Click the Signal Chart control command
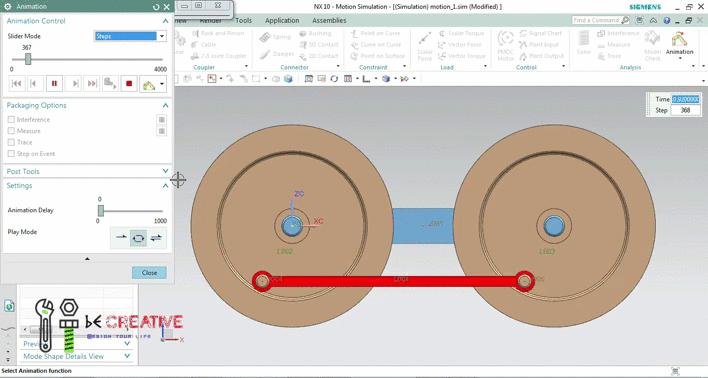The width and height of the screenshot is (708, 378). pyautogui.click(x=540, y=33)
